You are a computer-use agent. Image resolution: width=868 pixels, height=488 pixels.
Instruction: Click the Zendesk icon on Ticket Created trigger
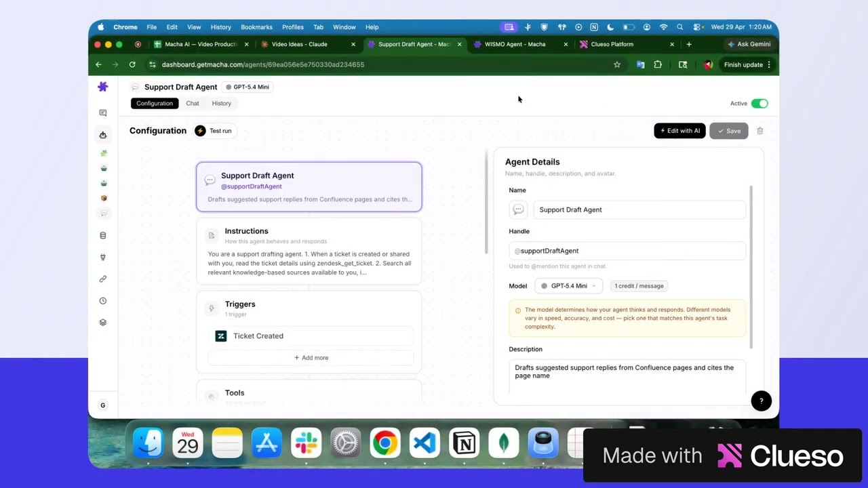[221, 336]
